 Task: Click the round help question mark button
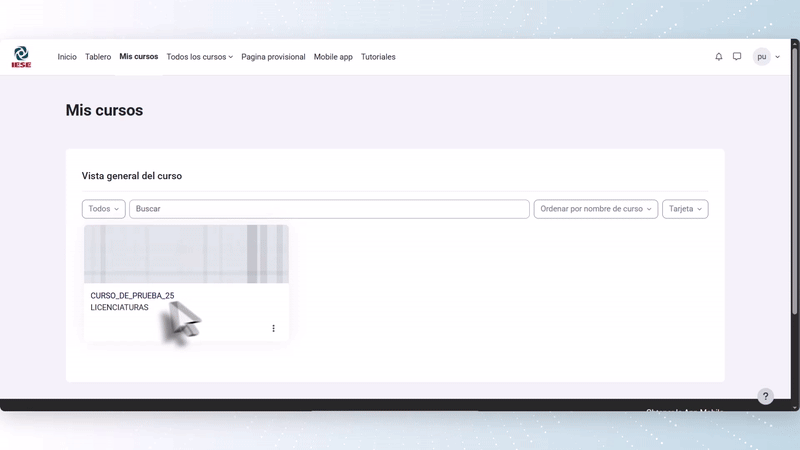[x=765, y=396]
